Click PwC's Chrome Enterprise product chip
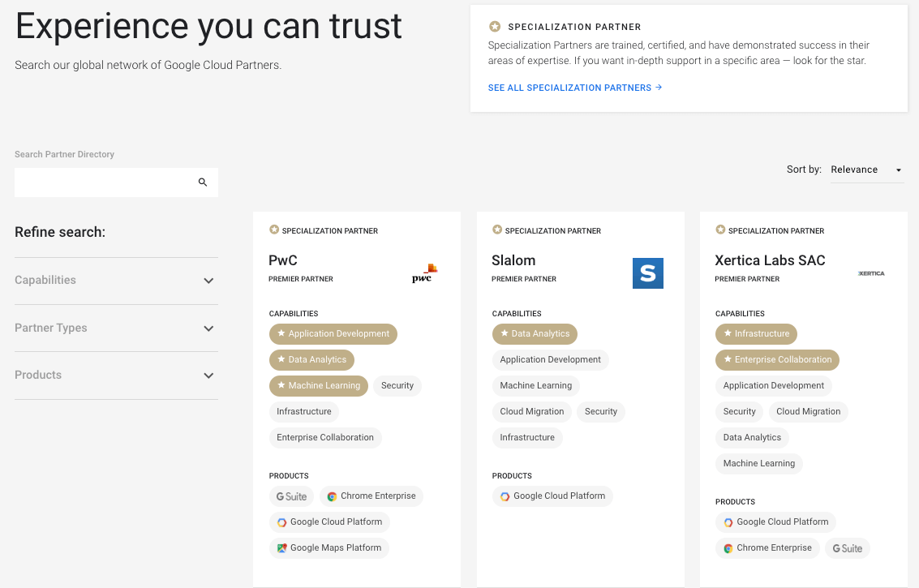 tap(371, 496)
